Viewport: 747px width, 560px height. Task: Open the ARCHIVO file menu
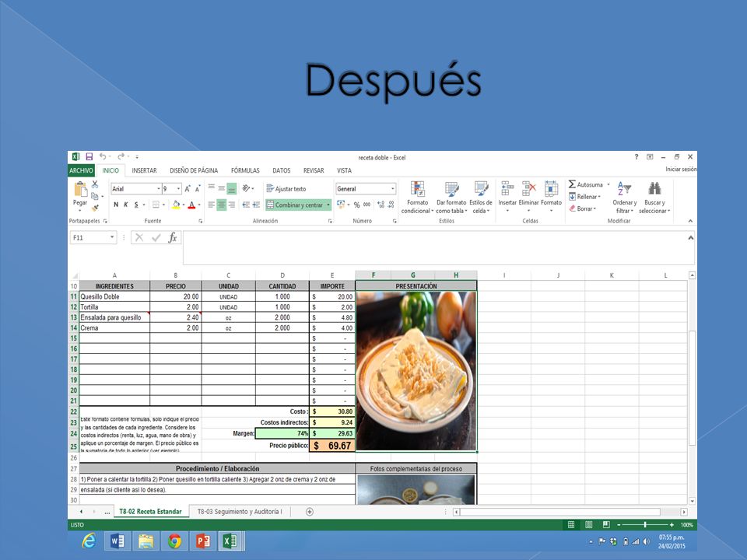tap(81, 170)
